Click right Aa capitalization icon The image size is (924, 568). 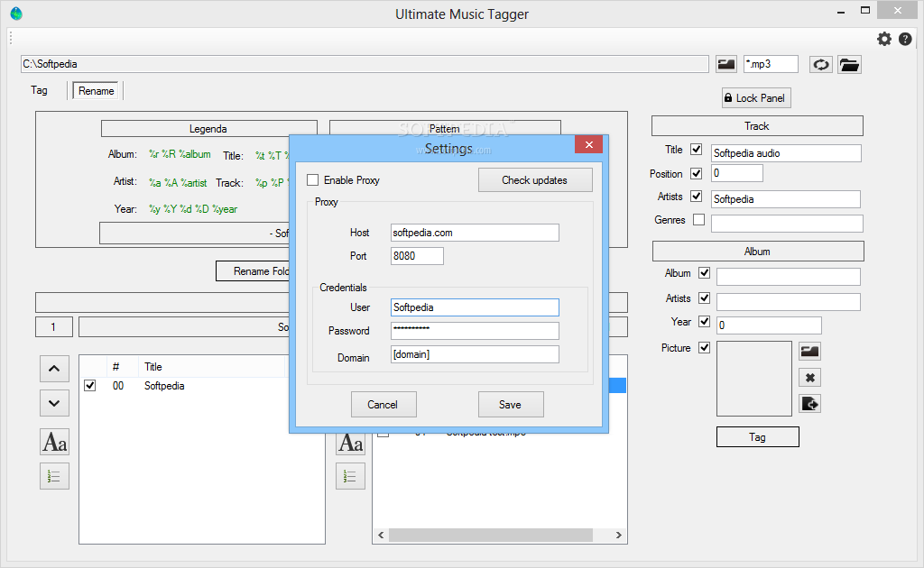pyautogui.click(x=351, y=443)
